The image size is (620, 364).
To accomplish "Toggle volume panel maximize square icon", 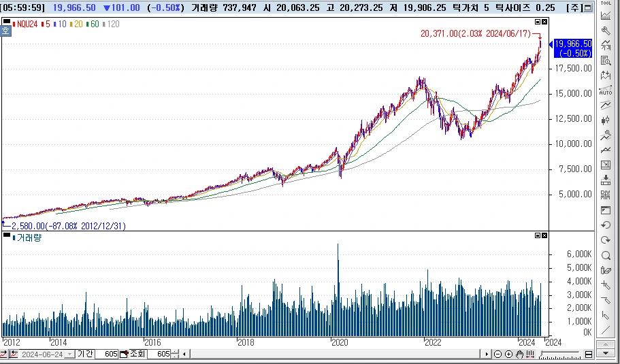I will tap(538, 235).
